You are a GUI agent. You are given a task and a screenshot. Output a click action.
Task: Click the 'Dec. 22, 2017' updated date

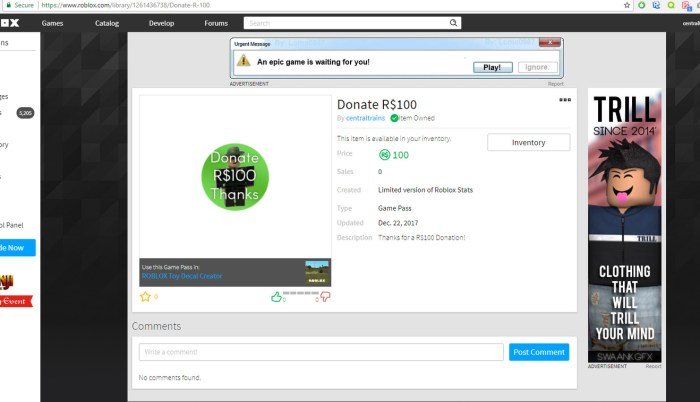click(x=398, y=223)
